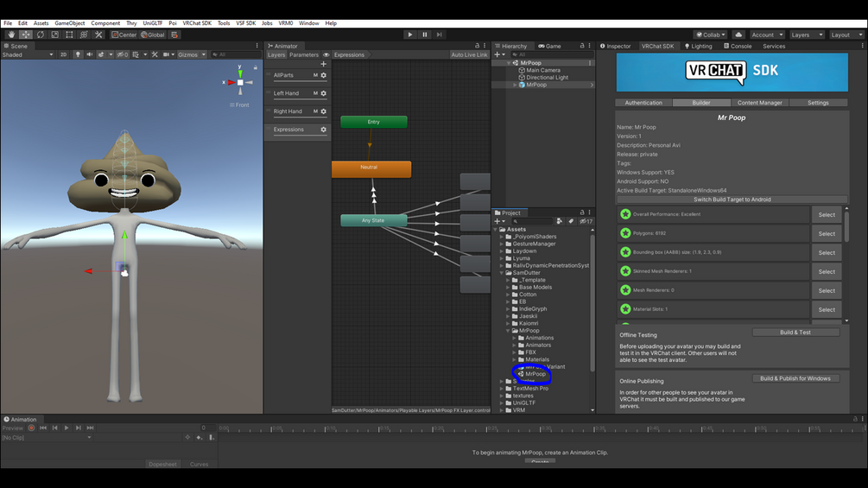The image size is (868, 488).
Task: Open Scene view component editor tools icon
Action: tap(155, 54)
